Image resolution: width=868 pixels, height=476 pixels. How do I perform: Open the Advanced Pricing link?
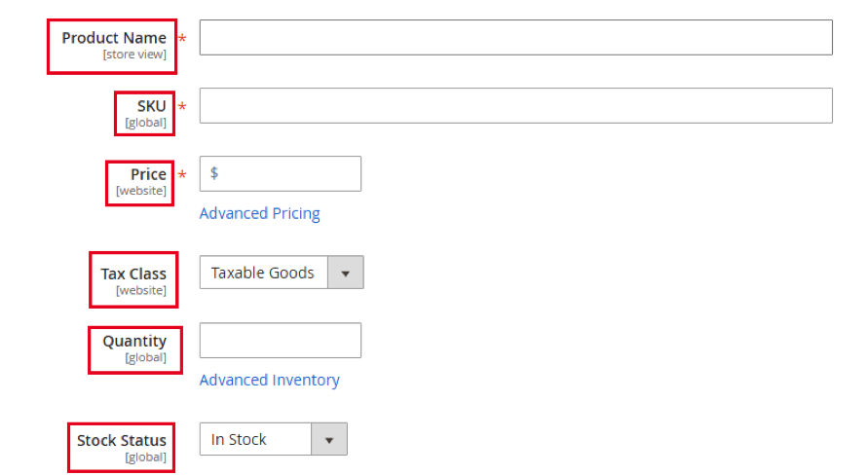260,213
